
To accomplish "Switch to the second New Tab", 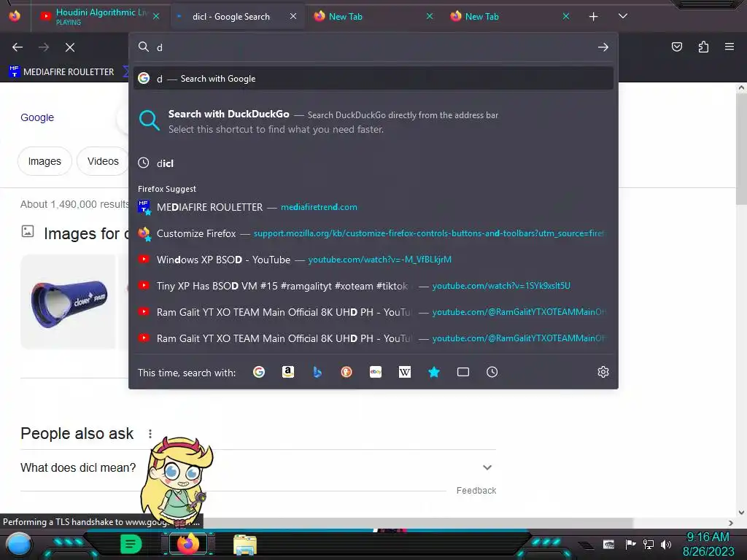I will click(x=481, y=16).
